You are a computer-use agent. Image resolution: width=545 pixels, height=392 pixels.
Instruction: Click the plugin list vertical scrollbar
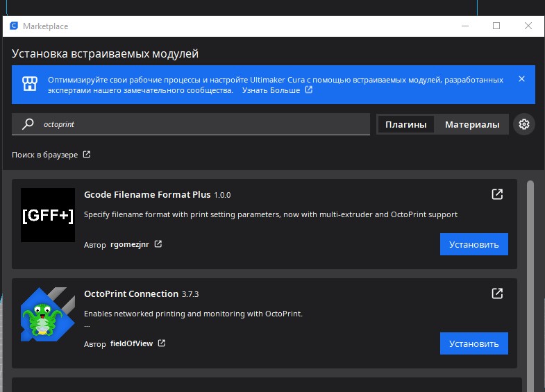(x=531, y=278)
